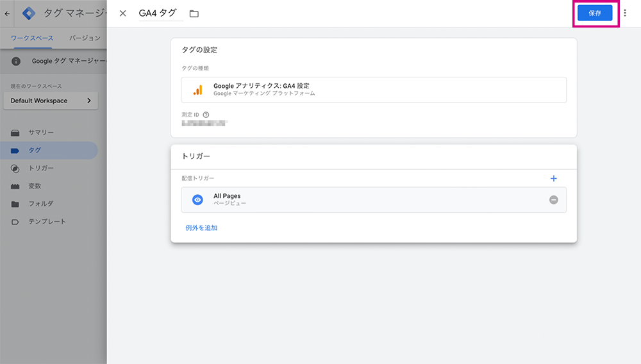Click the Google マーケティング プラットフォーム subtitle
Image resolution: width=641 pixels, height=364 pixels.
pos(264,94)
